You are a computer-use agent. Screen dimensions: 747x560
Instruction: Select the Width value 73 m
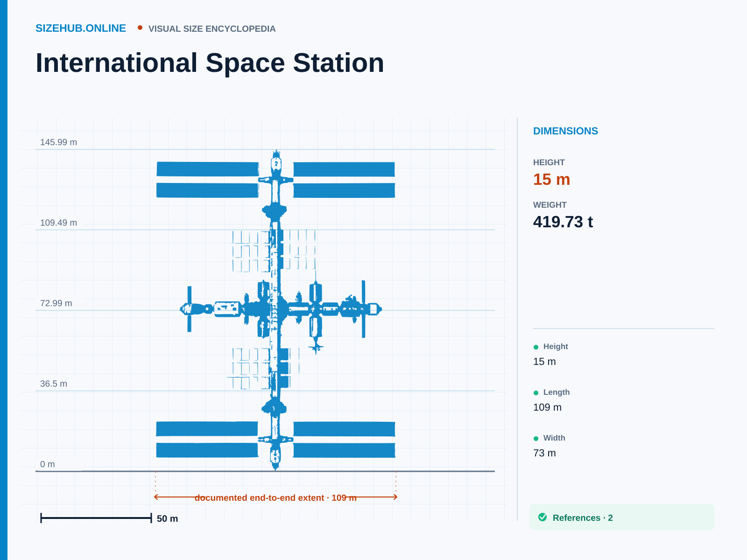tap(544, 453)
